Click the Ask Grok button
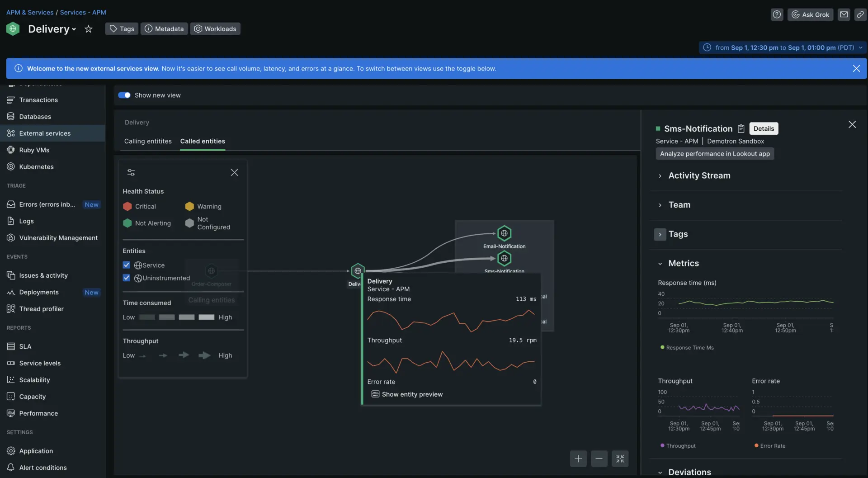 (x=810, y=14)
